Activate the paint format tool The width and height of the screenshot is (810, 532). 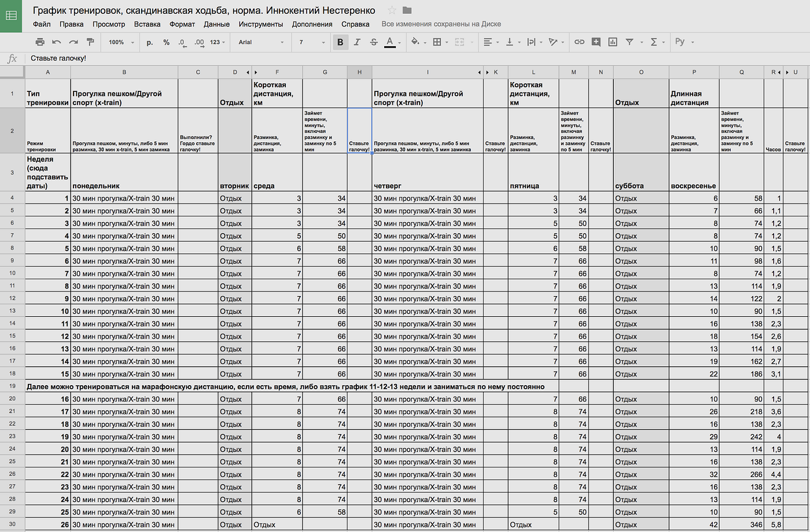pos(90,42)
